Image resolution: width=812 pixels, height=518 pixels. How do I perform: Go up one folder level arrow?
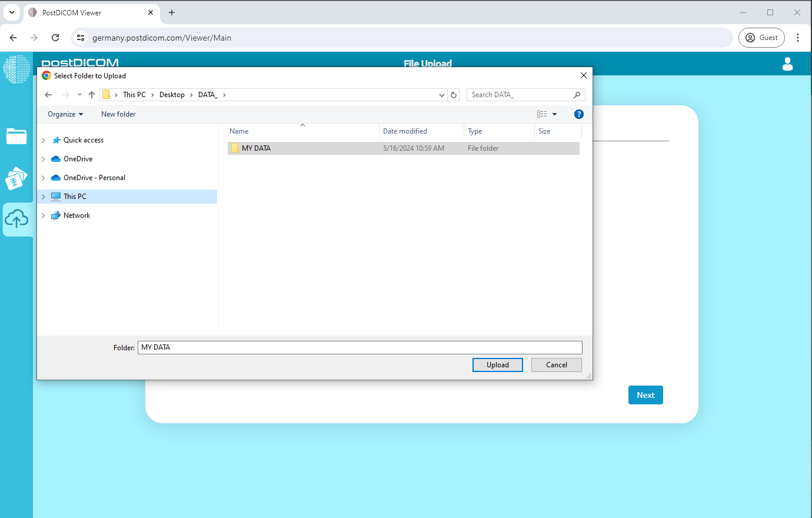[x=92, y=95]
